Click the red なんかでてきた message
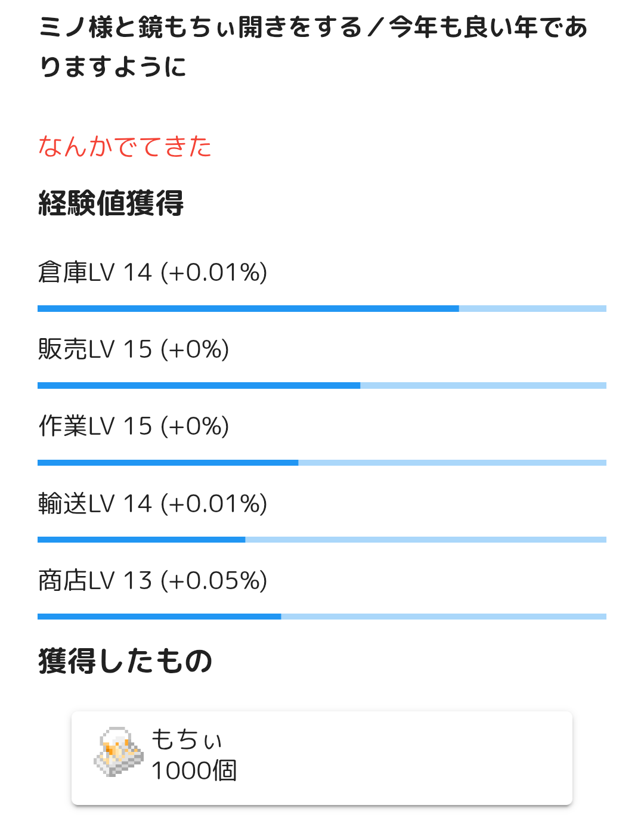 [x=125, y=147]
